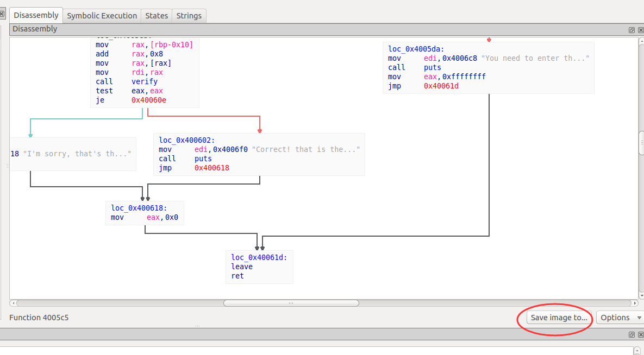This screenshot has height=355, width=644.
Task: Click the docked panel icon at top-left corner
Action: pos(3,13)
